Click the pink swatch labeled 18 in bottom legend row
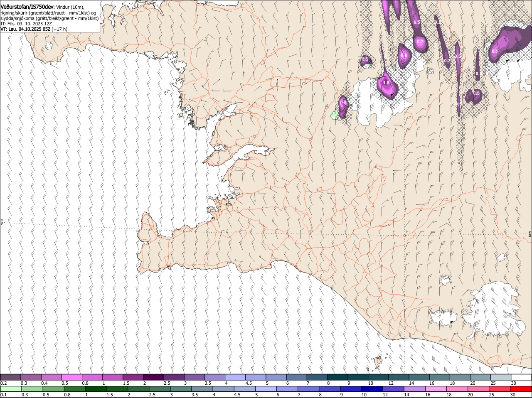The height and width of the screenshot is (398, 532). coord(457,389)
